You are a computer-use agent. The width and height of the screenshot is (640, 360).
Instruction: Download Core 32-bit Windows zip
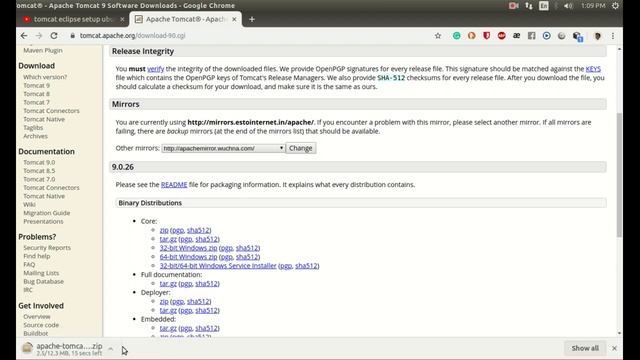click(x=189, y=248)
